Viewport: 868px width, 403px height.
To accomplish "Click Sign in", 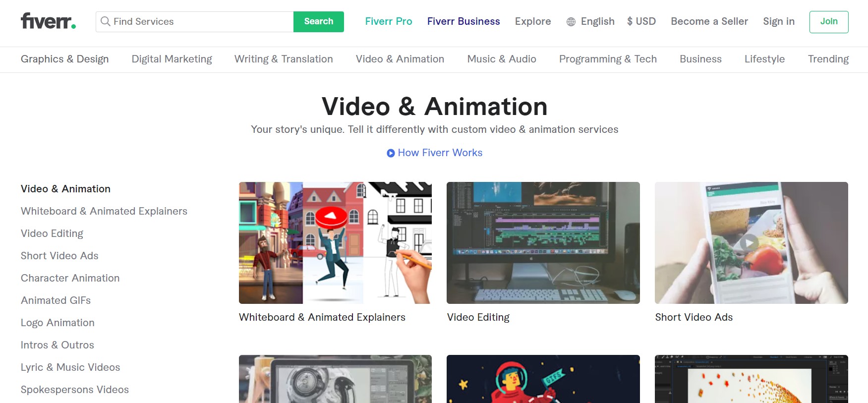I will (x=779, y=21).
